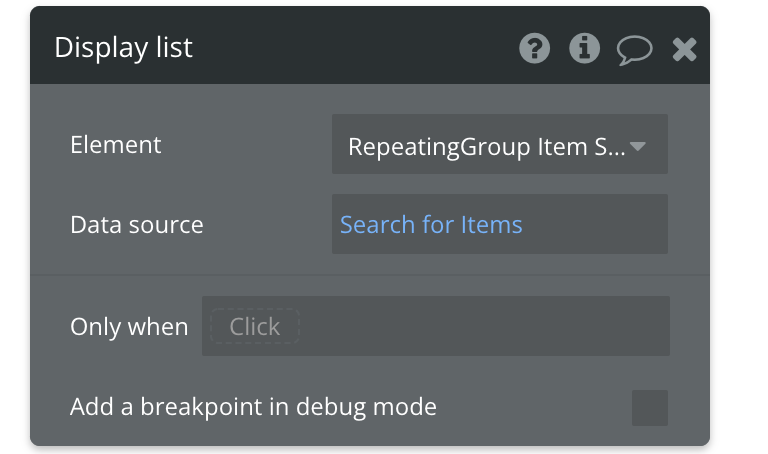Click the dark header bar beside the title
Image resolution: width=768 pixels, height=454 pixels.
353,47
